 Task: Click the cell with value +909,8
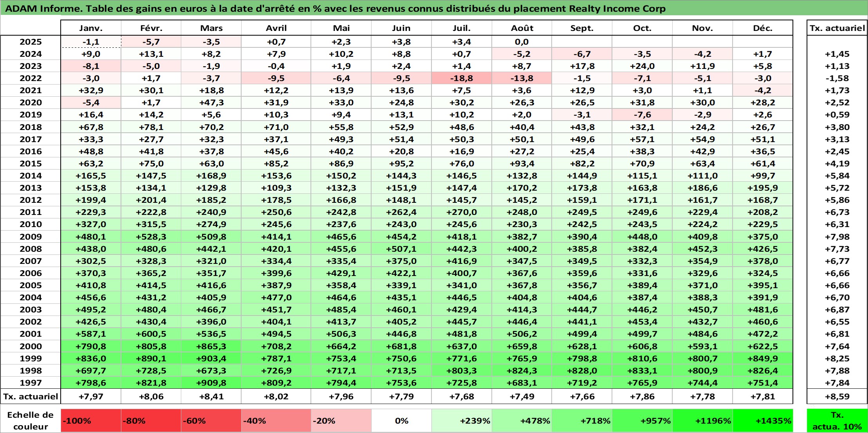(211, 383)
